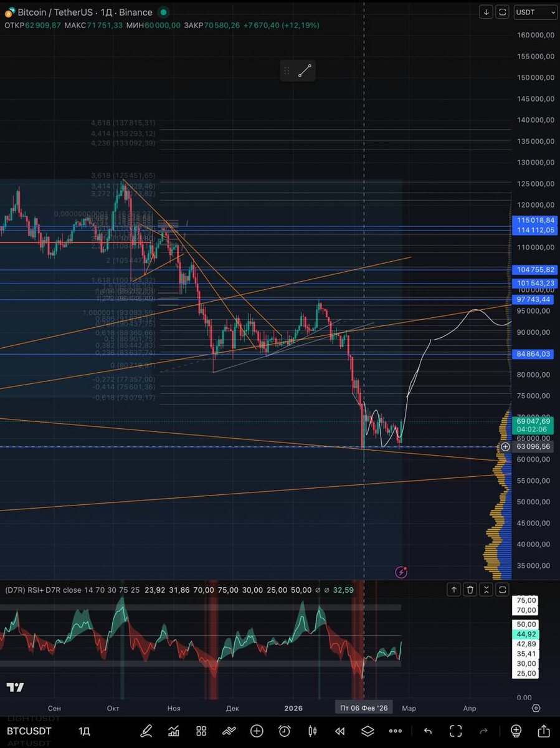Open the object tree layers icon

[368, 731]
